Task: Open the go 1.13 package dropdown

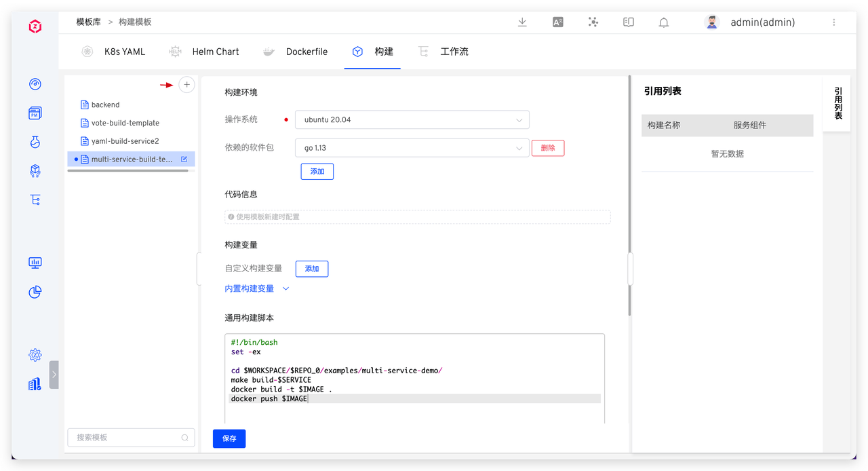Action: point(412,148)
